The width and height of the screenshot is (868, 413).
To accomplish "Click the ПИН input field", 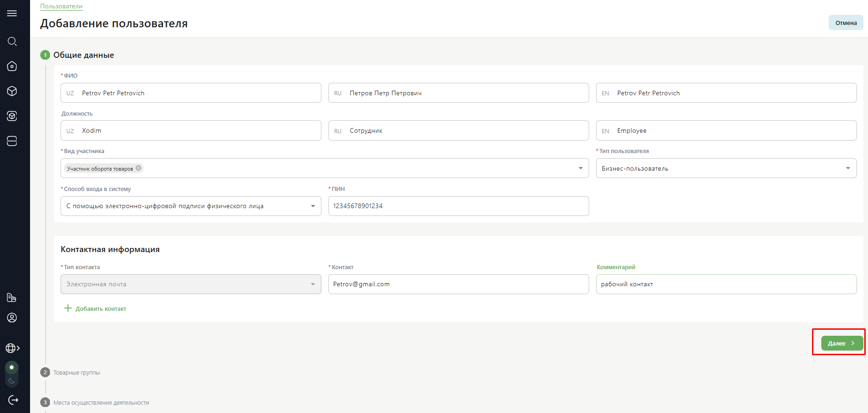I will (458, 206).
